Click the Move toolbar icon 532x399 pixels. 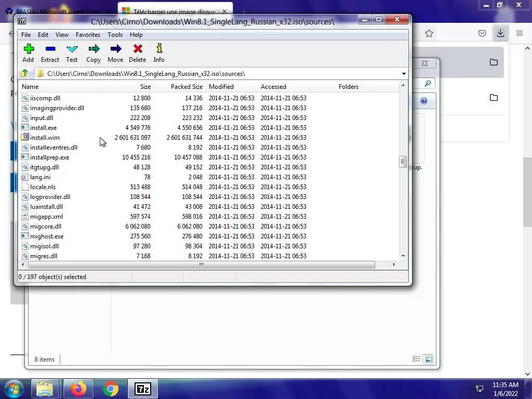tap(116, 49)
